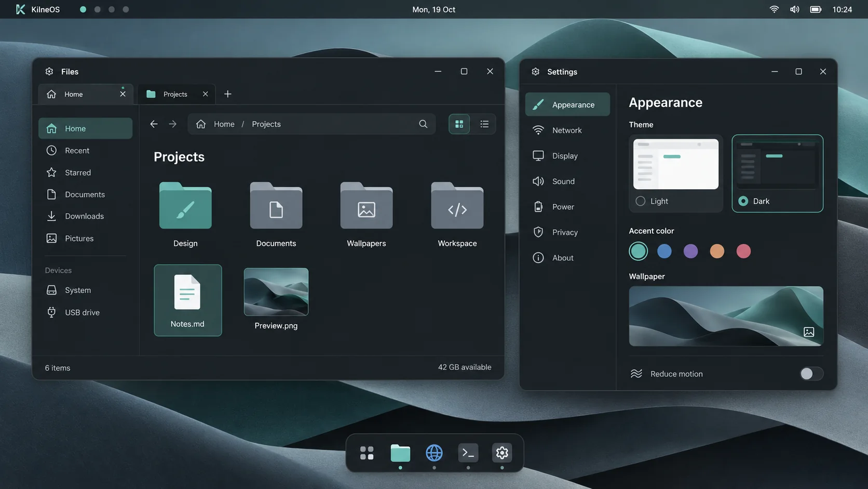
Task: Open the Workspace code folder
Action: point(457,215)
